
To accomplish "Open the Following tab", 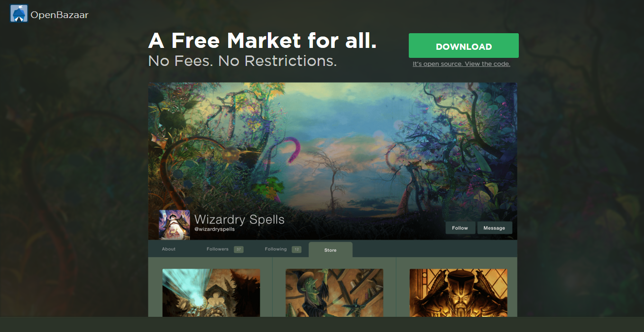I will click(276, 249).
